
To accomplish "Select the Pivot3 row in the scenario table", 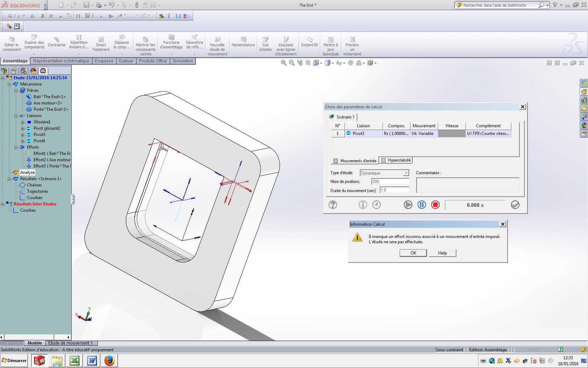I will [x=421, y=134].
